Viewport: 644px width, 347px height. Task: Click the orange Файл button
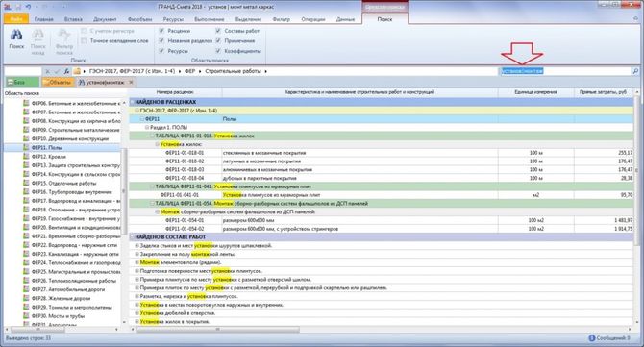16,19
